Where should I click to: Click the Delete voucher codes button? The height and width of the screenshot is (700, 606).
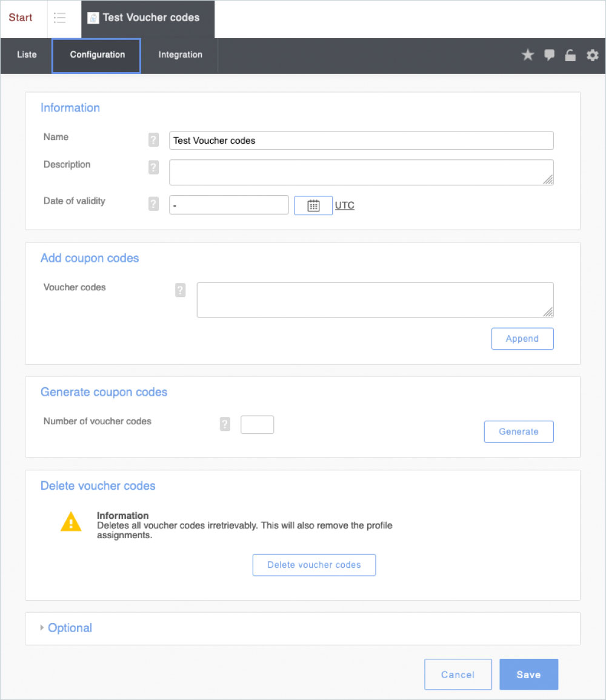[x=314, y=565]
